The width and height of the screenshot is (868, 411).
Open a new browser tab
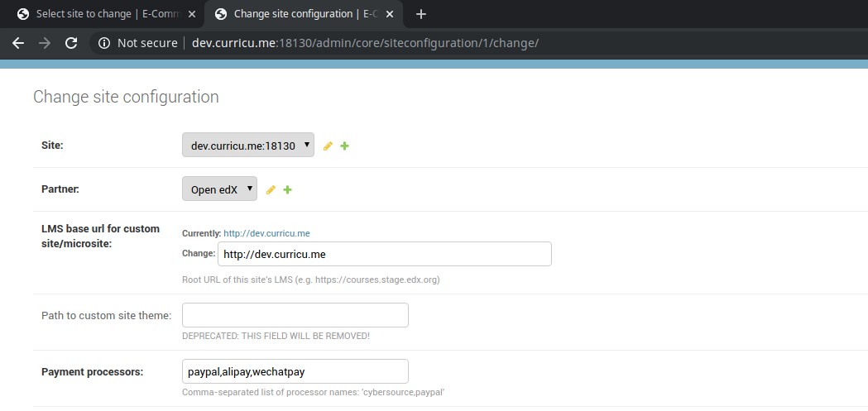tap(420, 14)
